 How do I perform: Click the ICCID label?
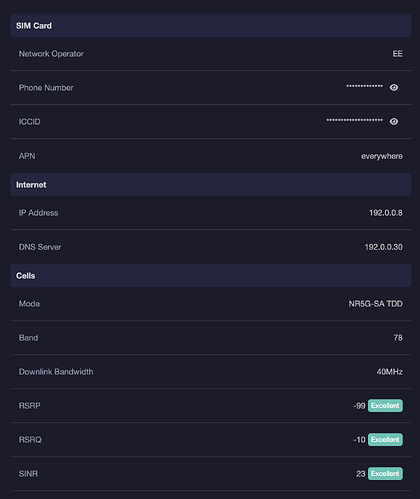coord(29,122)
